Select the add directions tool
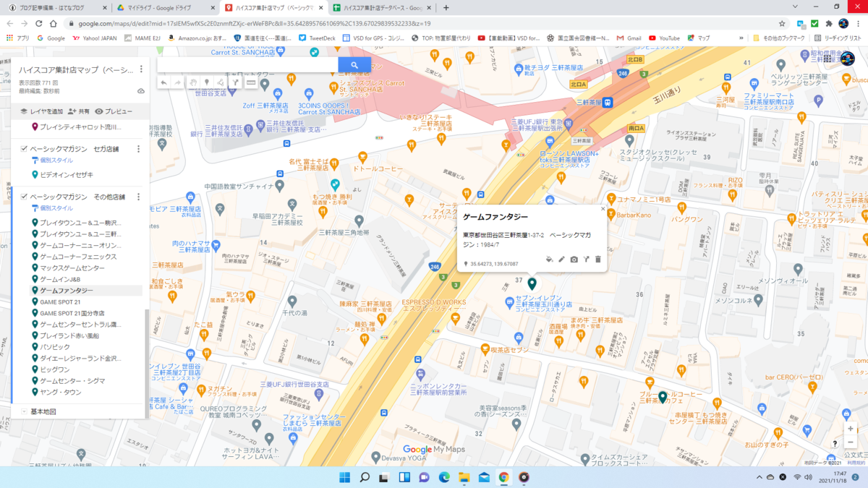This screenshot has width=868, height=488. [235, 83]
